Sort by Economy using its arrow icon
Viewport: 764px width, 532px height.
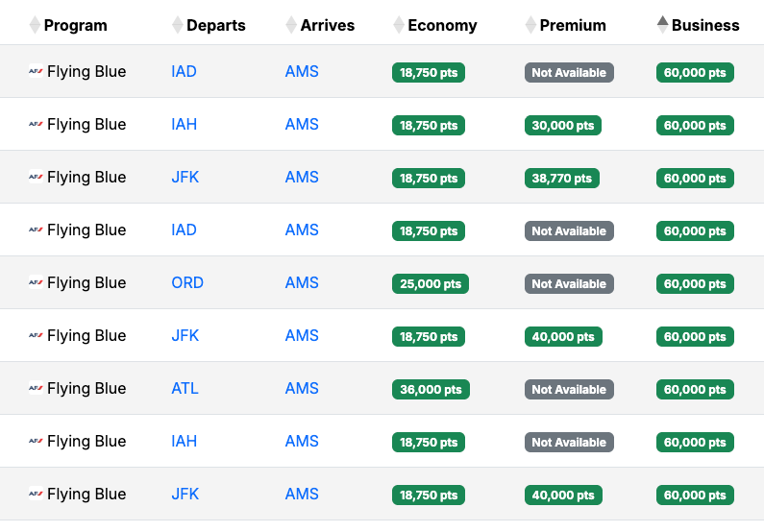pos(399,25)
